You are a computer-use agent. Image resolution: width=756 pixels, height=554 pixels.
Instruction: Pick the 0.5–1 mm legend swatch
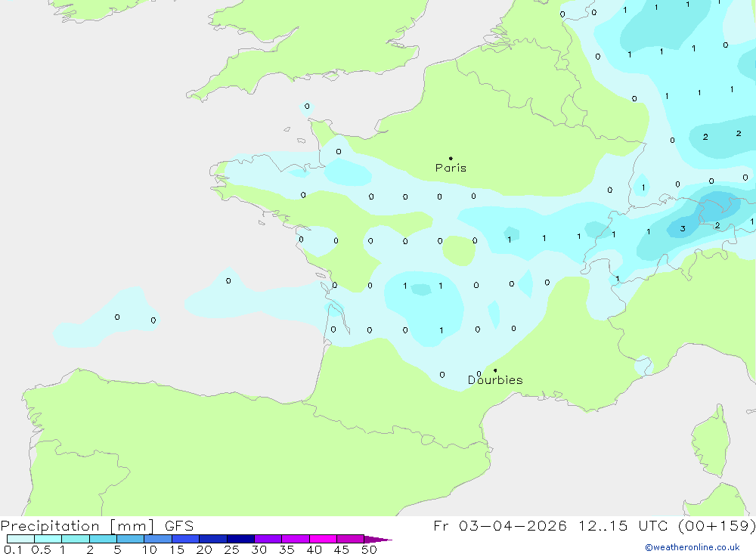click(x=48, y=539)
